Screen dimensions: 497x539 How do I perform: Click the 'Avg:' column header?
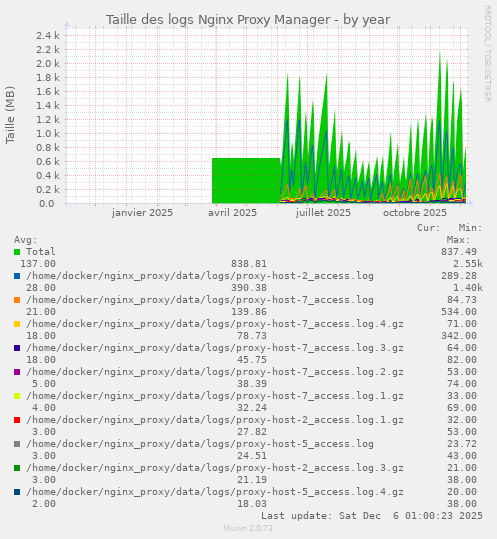[x=25, y=240]
